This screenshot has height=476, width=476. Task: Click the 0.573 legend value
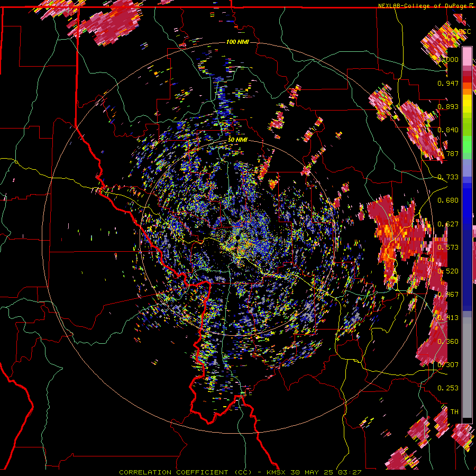448,247
